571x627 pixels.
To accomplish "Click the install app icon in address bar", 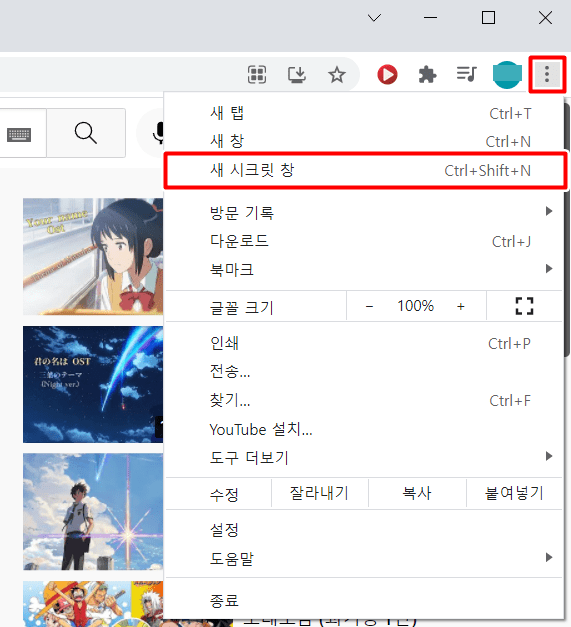I will click(297, 75).
